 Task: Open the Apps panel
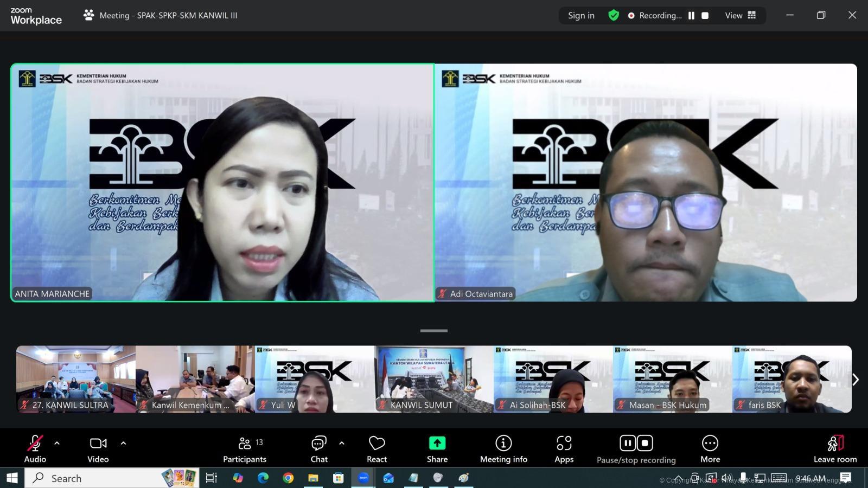tap(564, 450)
